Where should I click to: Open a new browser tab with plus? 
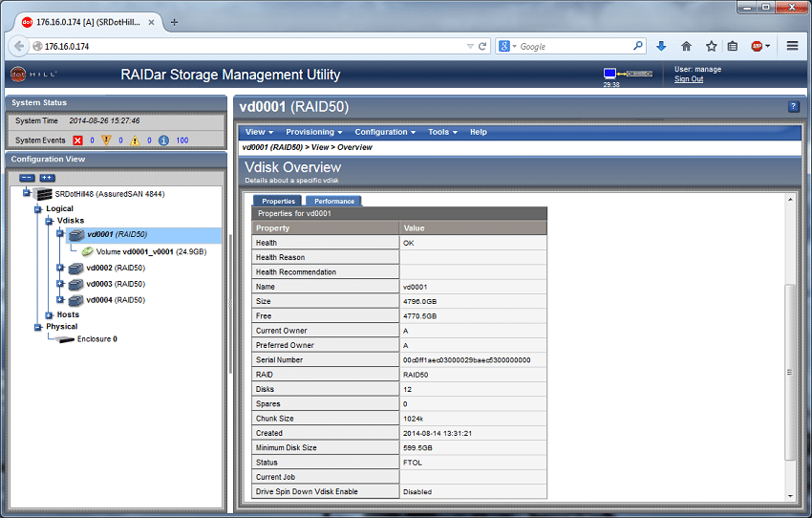pos(174,22)
